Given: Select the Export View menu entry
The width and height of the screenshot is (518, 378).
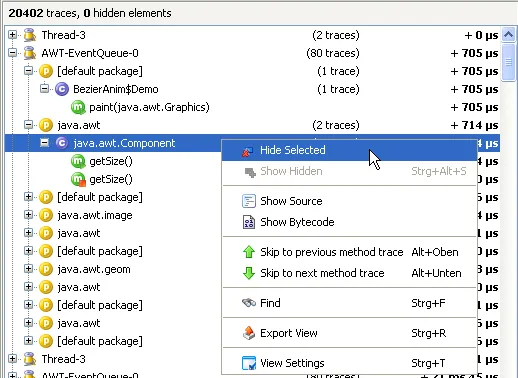Looking at the screenshot, I should pyautogui.click(x=349, y=333).
